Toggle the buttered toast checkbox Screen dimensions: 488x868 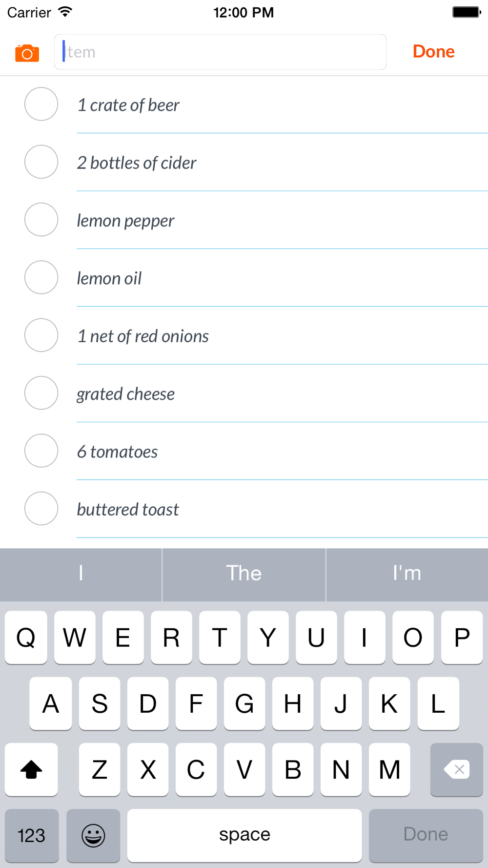41,508
